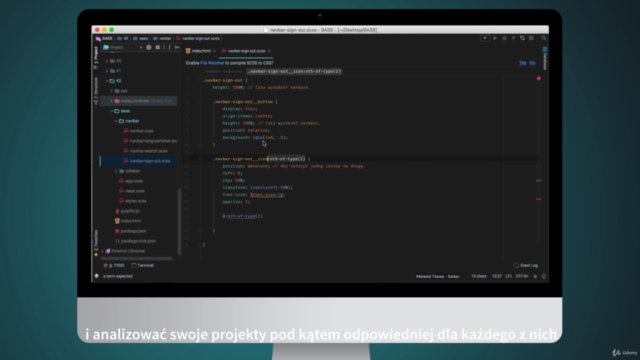The width and height of the screenshot is (640, 360).
Task: Click the Favorites star icon on left stripe
Action: 96,255
